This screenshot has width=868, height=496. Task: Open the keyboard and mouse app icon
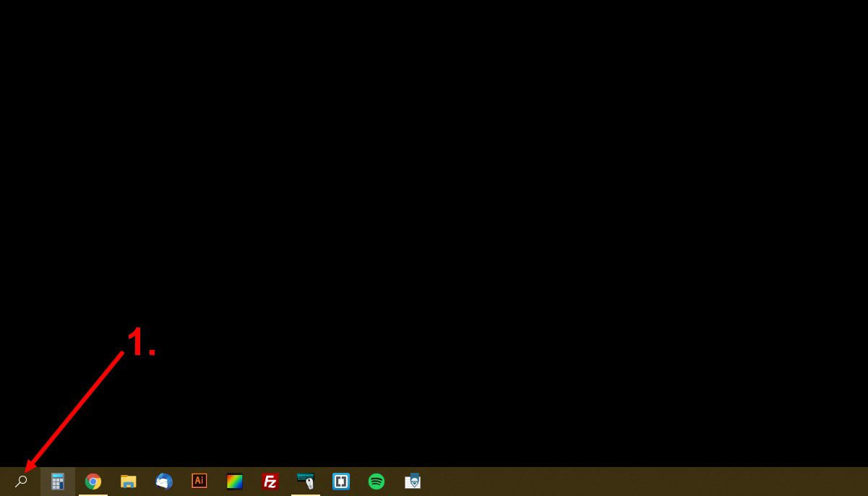pyautogui.click(x=306, y=482)
